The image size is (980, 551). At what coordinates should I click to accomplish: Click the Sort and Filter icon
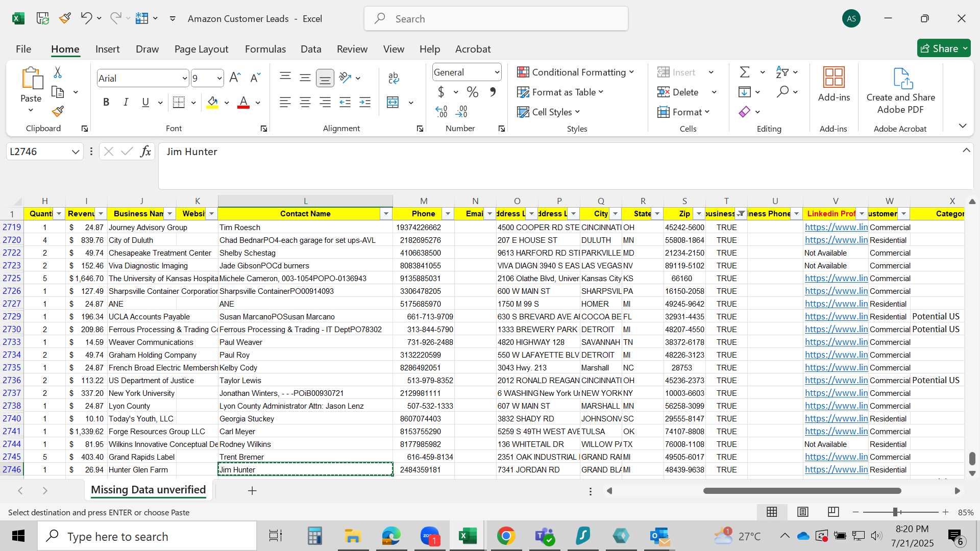782,72
